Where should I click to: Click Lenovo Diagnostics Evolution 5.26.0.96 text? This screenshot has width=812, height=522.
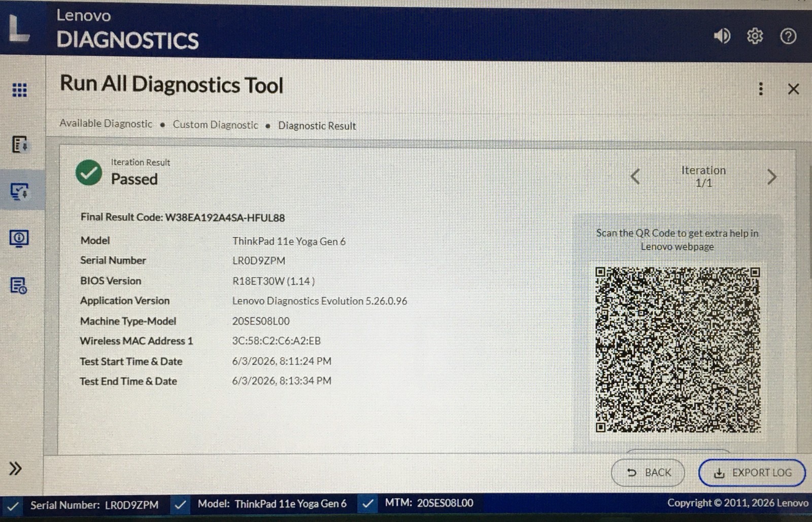pos(320,301)
